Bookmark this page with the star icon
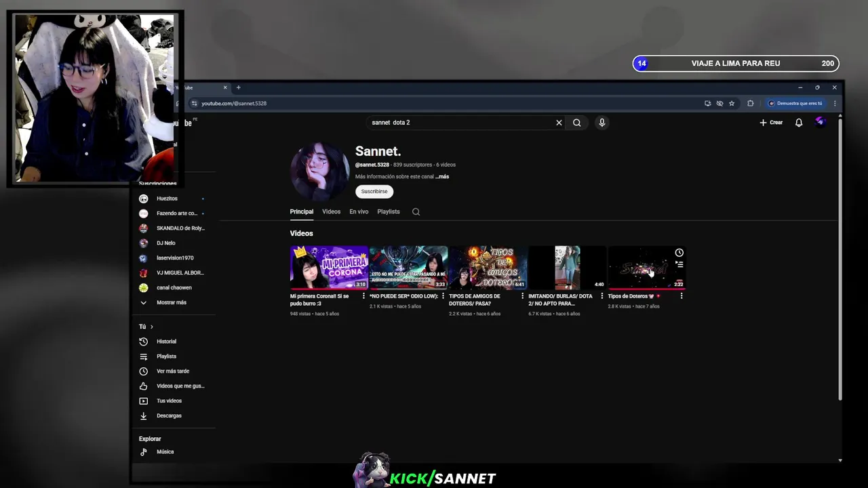Viewport: 868px width, 488px height. point(732,104)
